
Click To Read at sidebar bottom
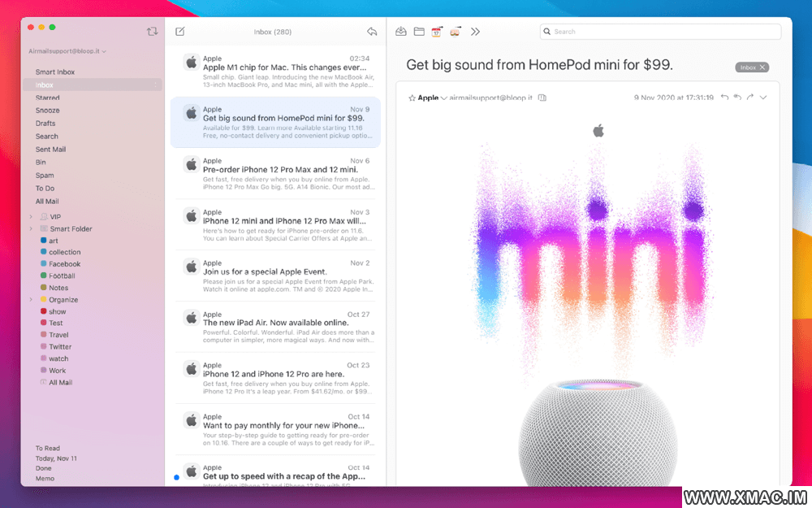coord(48,449)
